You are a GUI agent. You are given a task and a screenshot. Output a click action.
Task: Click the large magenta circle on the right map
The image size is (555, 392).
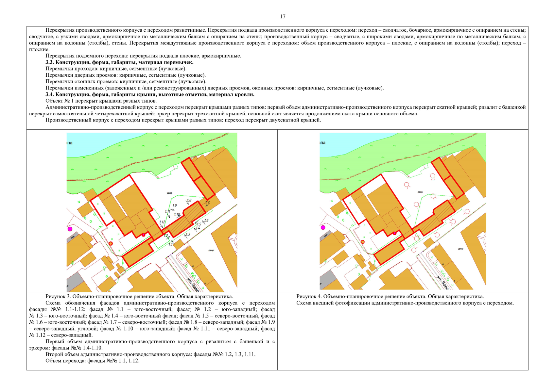(323, 227)
